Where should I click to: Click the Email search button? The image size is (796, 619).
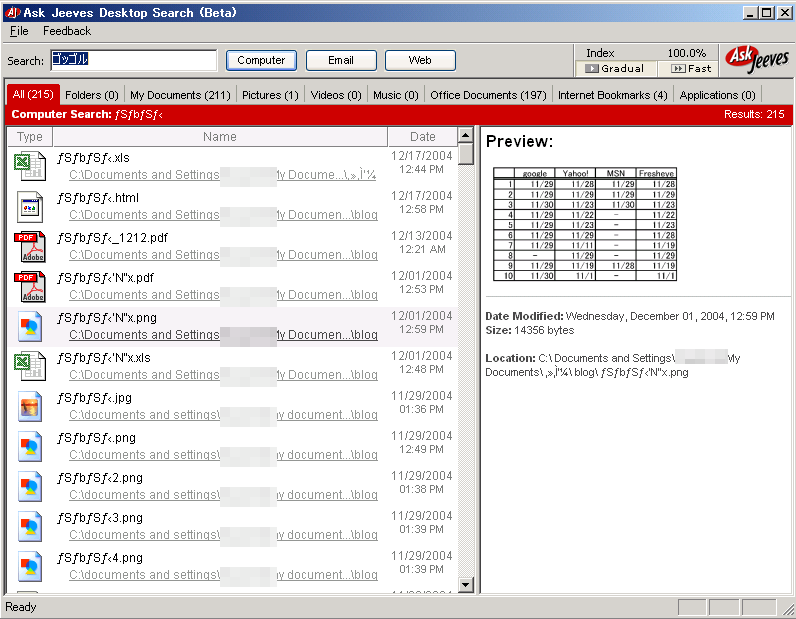point(341,60)
